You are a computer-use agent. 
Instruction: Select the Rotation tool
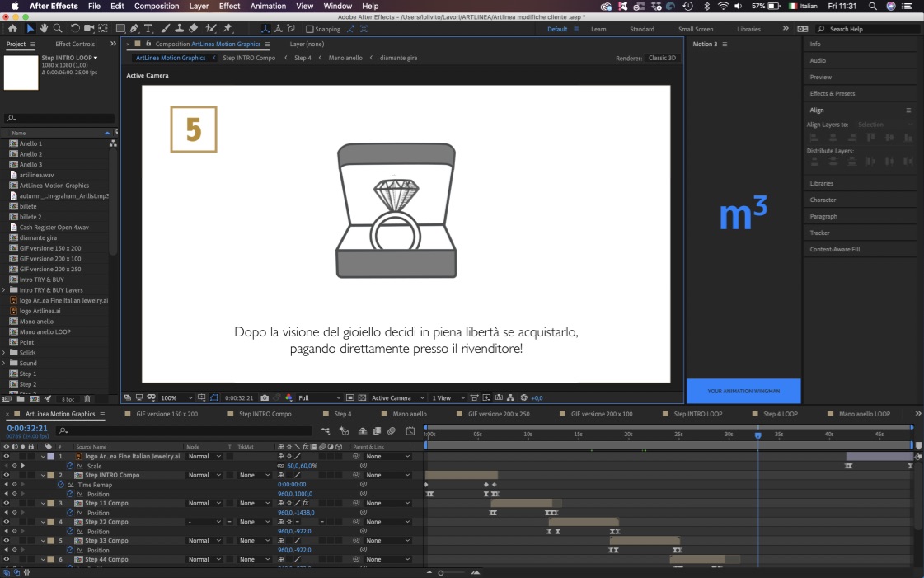click(x=75, y=28)
